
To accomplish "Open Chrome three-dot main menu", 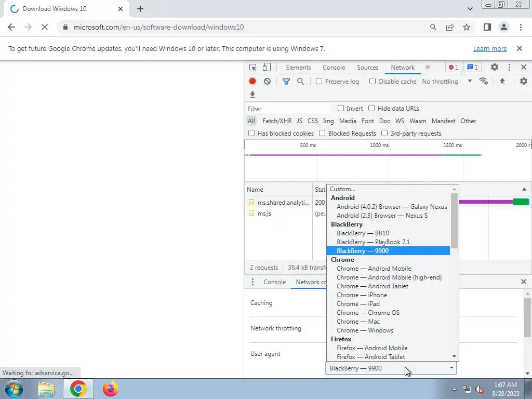I will (521, 27).
